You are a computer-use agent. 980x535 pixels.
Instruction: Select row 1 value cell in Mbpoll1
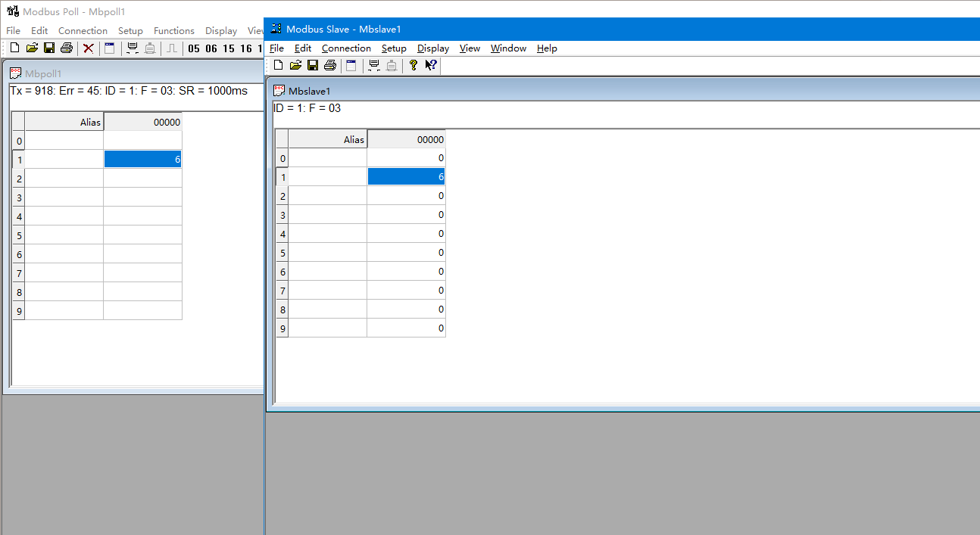[142, 160]
